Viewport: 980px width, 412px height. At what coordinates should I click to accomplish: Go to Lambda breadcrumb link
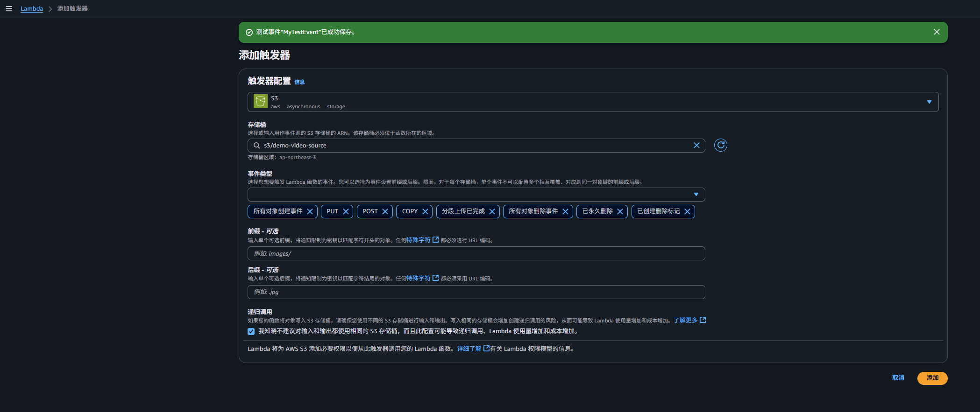tap(32, 9)
